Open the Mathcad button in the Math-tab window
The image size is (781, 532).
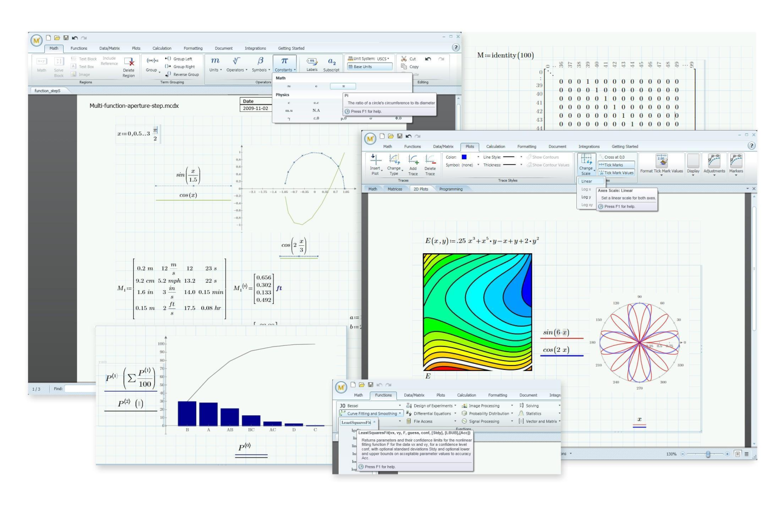tap(36, 41)
